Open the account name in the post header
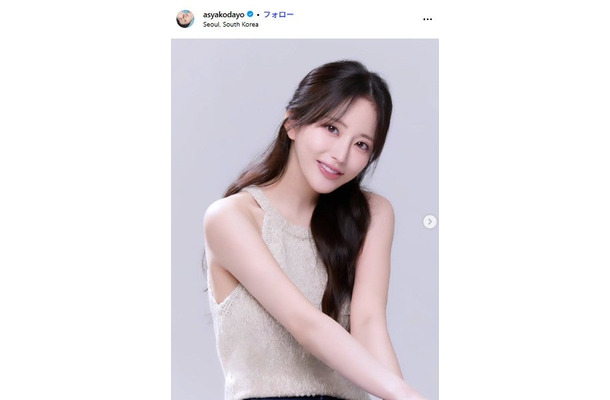The image size is (610, 400). click(x=224, y=14)
